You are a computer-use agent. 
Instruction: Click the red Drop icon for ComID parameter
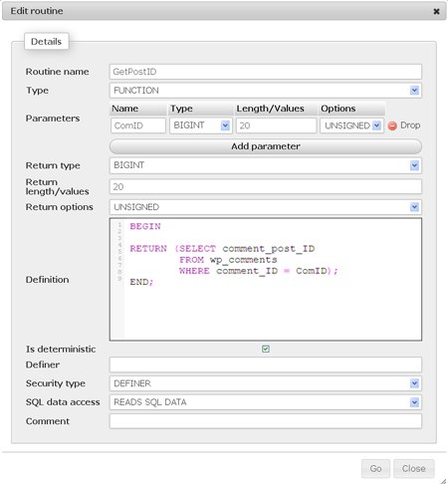tap(392, 125)
